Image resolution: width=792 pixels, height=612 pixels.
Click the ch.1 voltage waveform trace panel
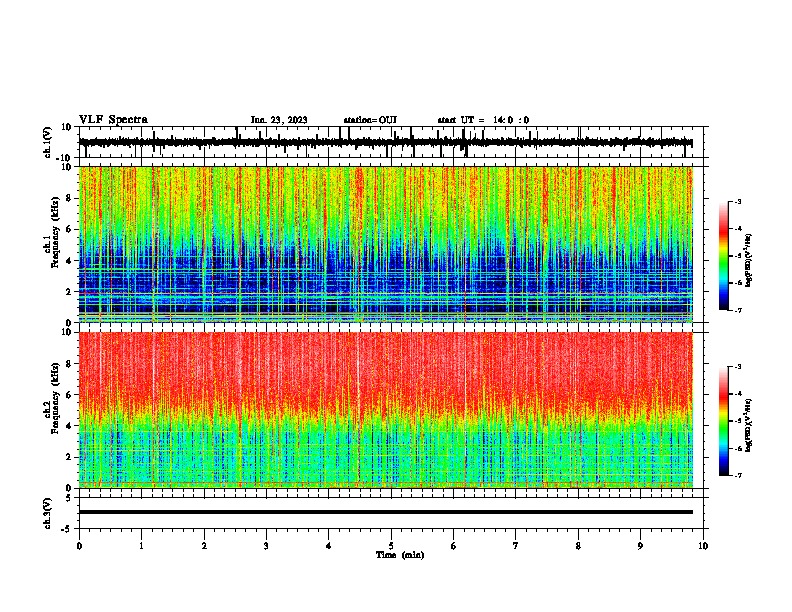391,142
